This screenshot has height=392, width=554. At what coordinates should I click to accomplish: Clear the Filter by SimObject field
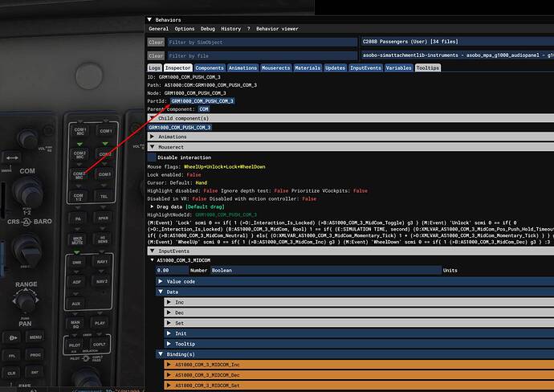click(x=156, y=42)
